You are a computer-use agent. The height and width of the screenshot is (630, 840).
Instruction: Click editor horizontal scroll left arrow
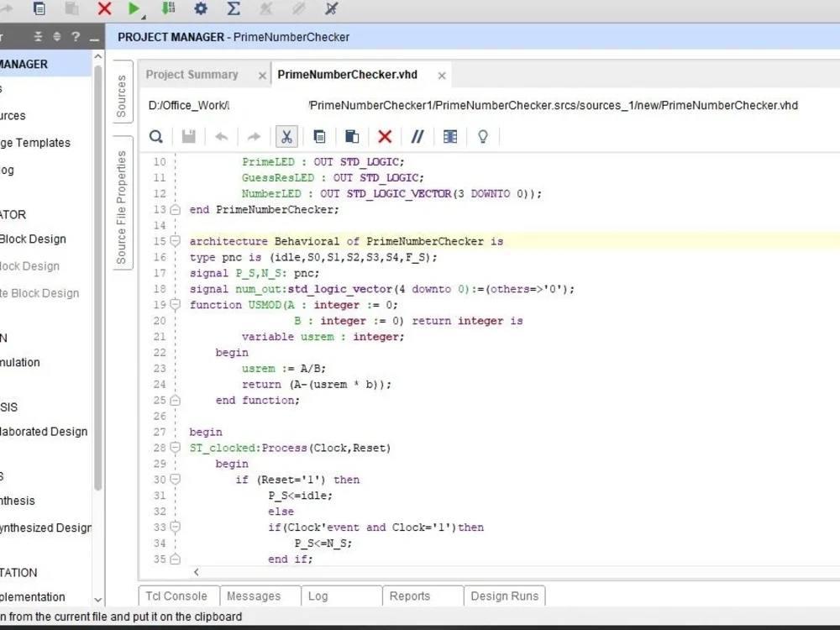[196, 572]
